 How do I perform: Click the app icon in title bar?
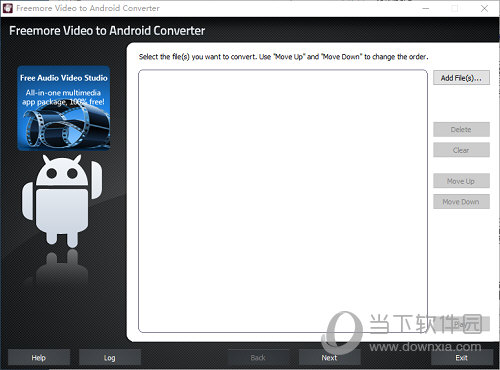(7, 8)
